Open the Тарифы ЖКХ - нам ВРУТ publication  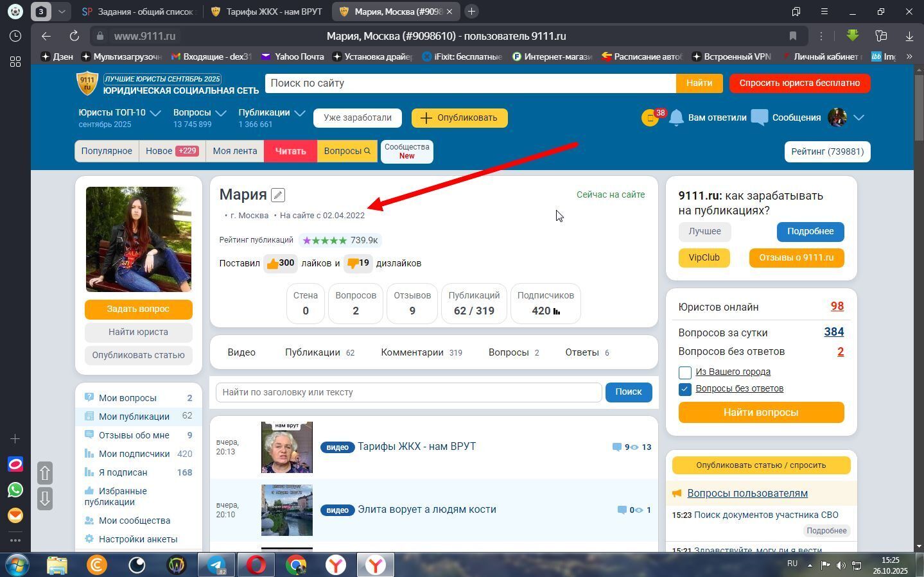pyautogui.click(x=416, y=447)
